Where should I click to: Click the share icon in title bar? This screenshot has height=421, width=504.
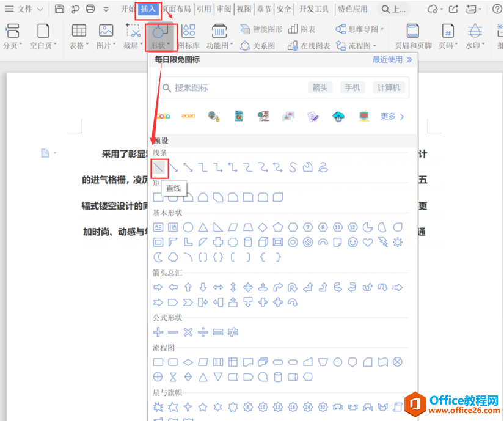453,9
